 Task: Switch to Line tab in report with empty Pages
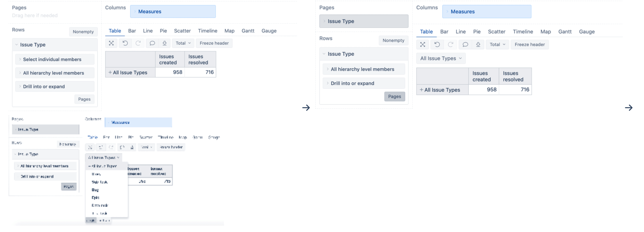148,31
